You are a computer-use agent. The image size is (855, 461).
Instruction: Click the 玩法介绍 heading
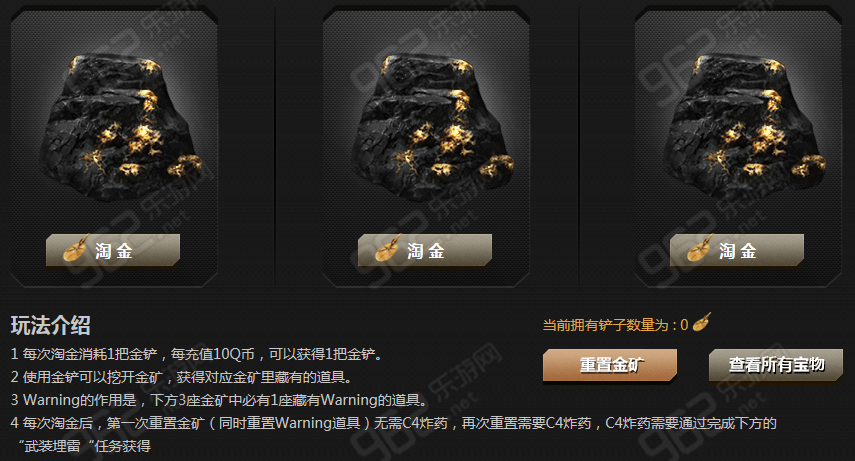point(51,325)
